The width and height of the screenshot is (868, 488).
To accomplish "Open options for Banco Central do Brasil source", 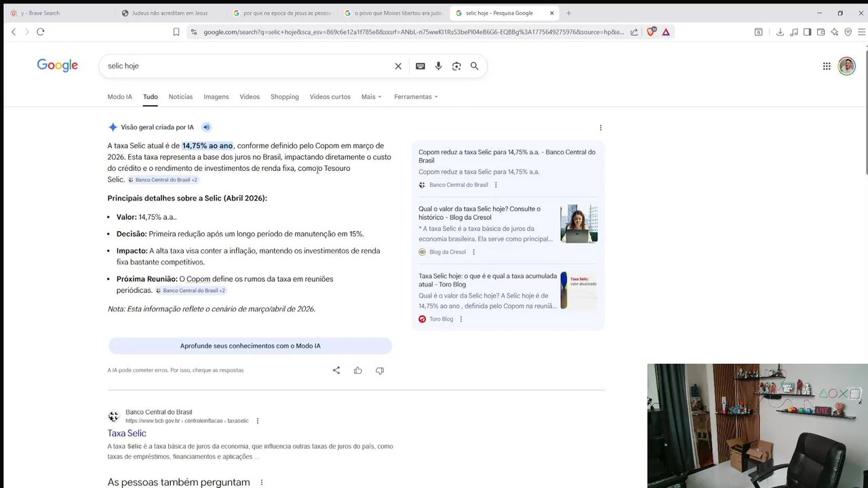I will click(496, 185).
